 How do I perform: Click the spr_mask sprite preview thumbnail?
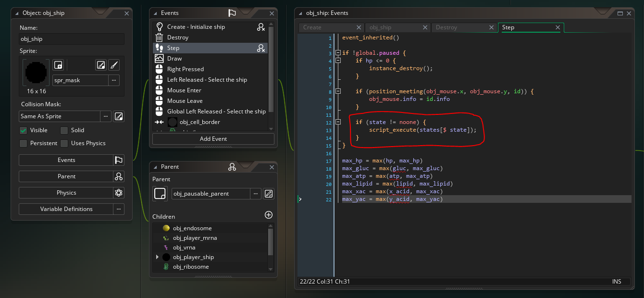click(x=36, y=73)
